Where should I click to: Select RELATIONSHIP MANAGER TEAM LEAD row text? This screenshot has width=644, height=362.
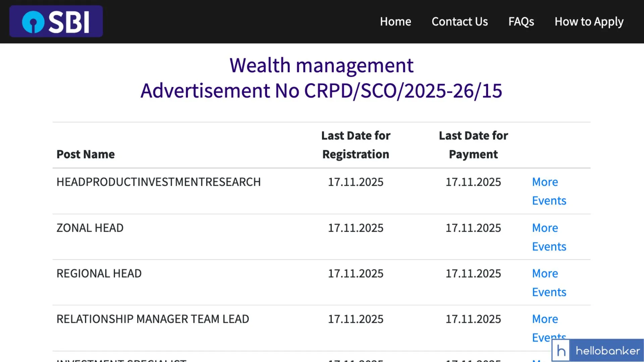[x=153, y=319]
